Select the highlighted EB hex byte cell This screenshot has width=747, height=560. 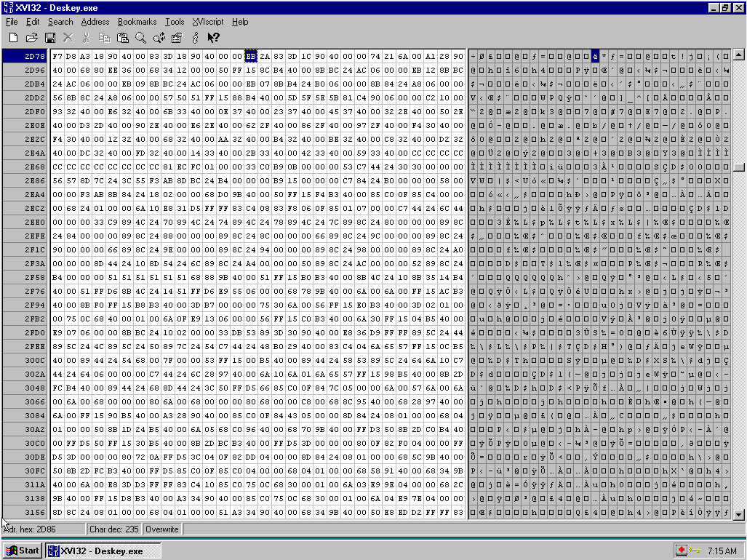pos(251,56)
